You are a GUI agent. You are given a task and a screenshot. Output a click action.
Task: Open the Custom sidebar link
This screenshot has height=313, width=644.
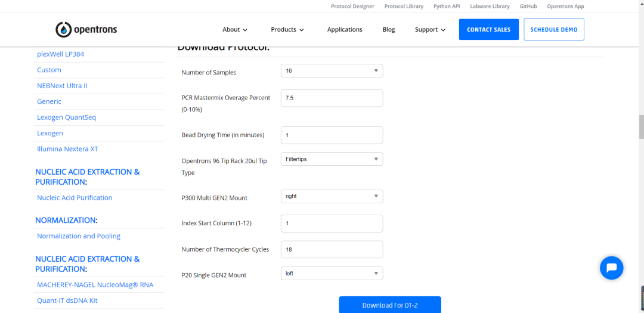click(x=49, y=70)
